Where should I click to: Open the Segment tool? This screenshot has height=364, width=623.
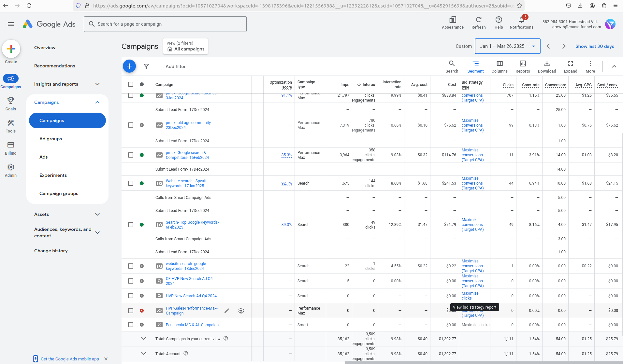475,66
